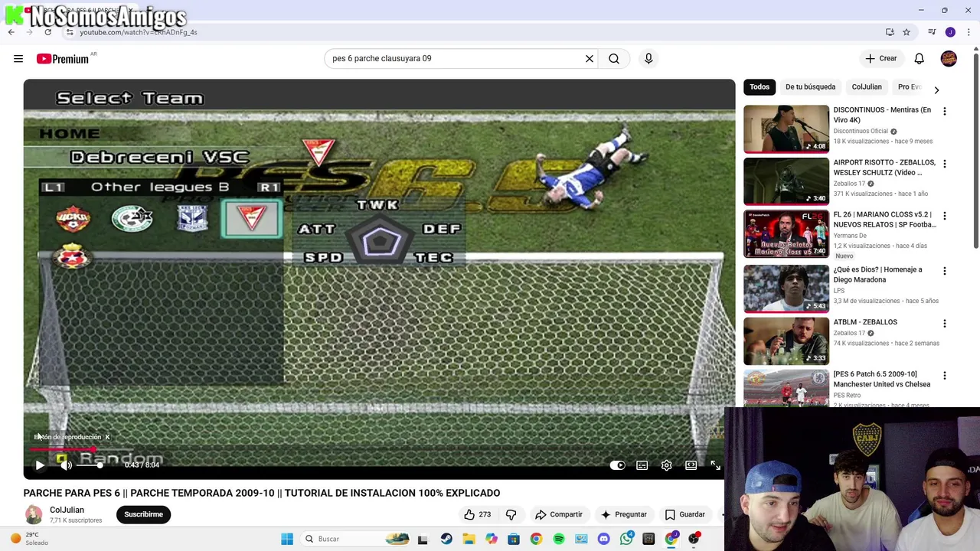Click 'Discontinuos Oficial' channel name
The width and height of the screenshot is (980, 551).
click(861, 131)
